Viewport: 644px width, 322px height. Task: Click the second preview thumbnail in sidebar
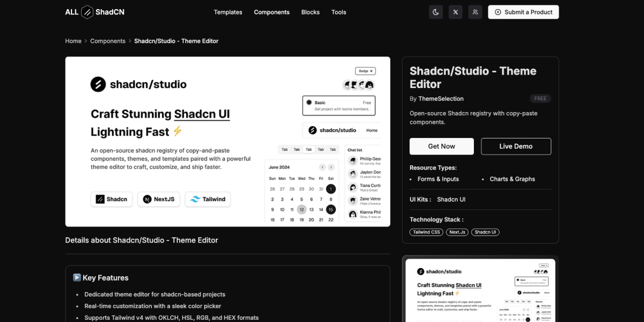[x=480, y=290]
